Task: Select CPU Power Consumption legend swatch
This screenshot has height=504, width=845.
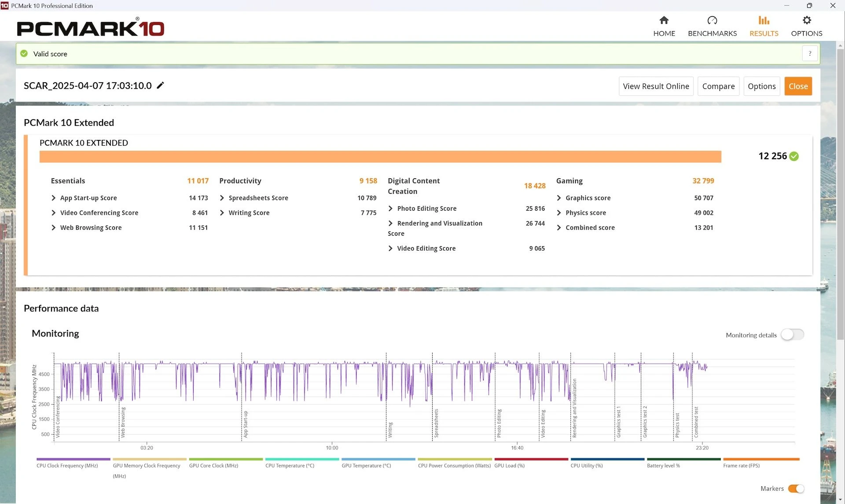Action: click(x=455, y=459)
